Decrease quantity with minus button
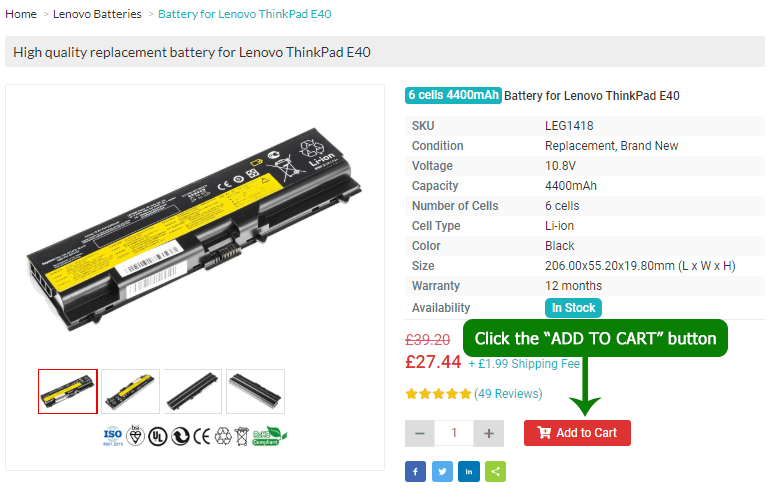The height and width of the screenshot is (500, 770). coord(420,433)
